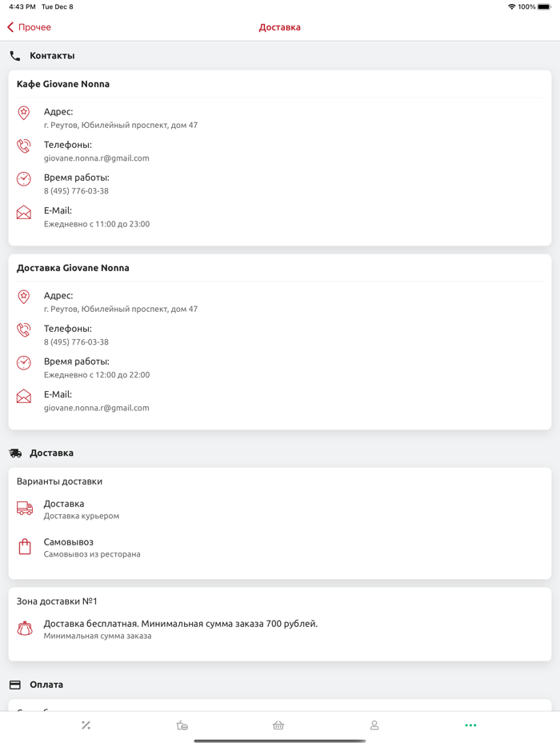Select the three-dots more tab

coord(470,725)
